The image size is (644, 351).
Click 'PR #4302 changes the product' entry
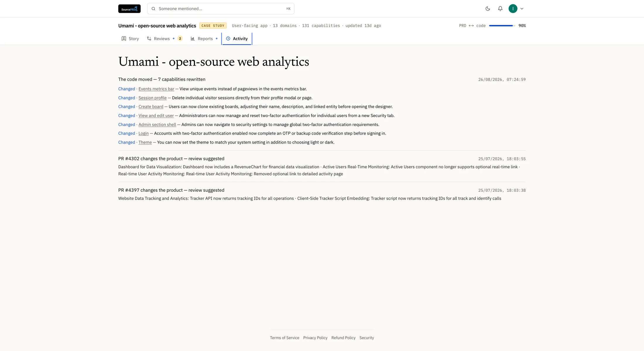click(171, 159)
